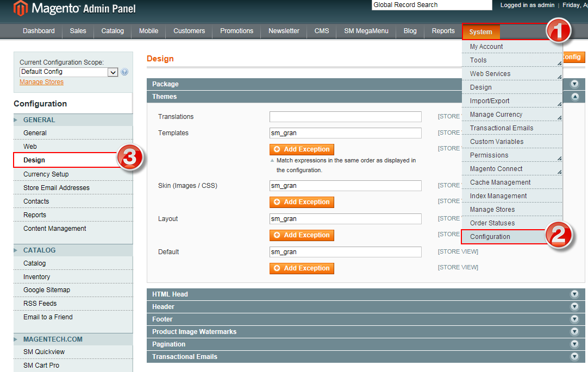Screen dimensions: 588x372
Task: Open the Newsletter menu
Action: [284, 31]
